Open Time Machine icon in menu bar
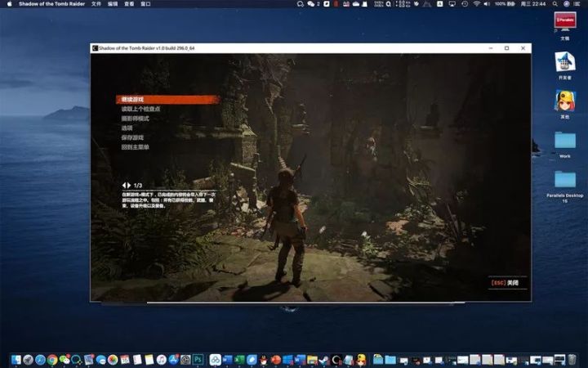 click(x=465, y=4)
